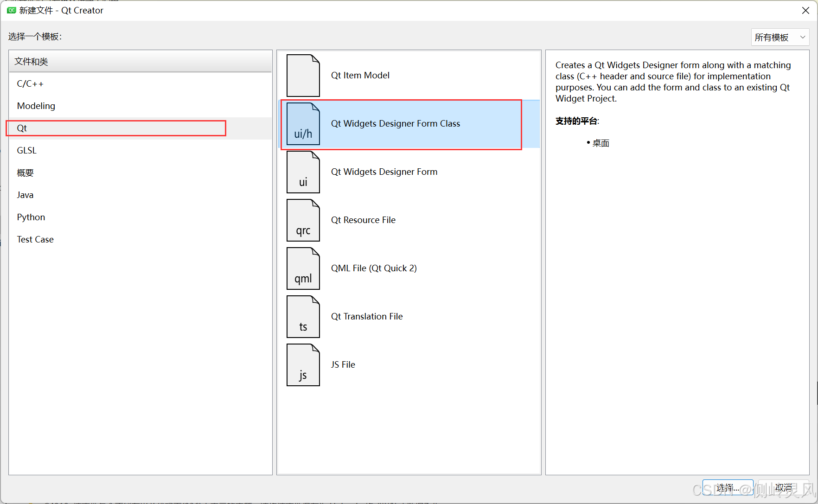The width and height of the screenshot is (818, 504).
Task: Click the ui Designer Form icon
Action: (303, 172)
